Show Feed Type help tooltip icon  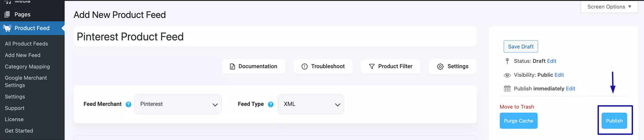click(x=271, y=104)
